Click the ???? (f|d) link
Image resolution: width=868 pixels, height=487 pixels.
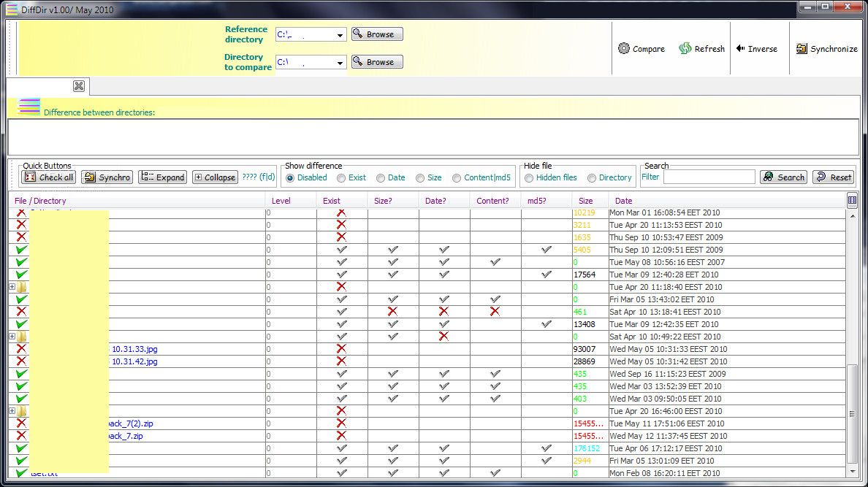(259, 177)
